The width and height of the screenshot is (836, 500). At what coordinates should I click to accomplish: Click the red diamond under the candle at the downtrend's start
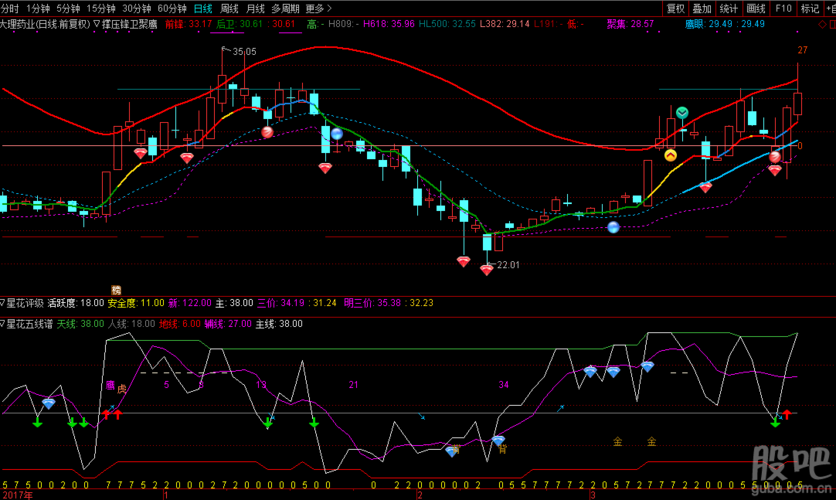pos(325,168)
